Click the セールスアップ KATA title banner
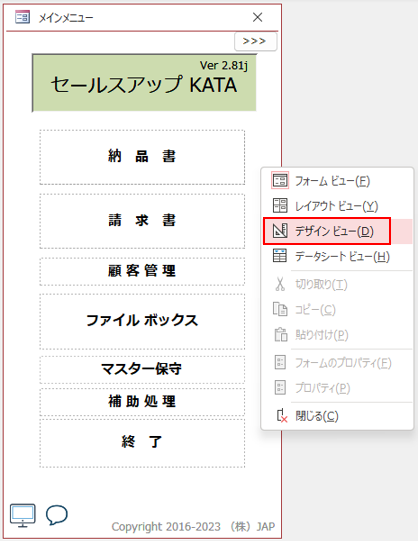 [x=144, y=83]
